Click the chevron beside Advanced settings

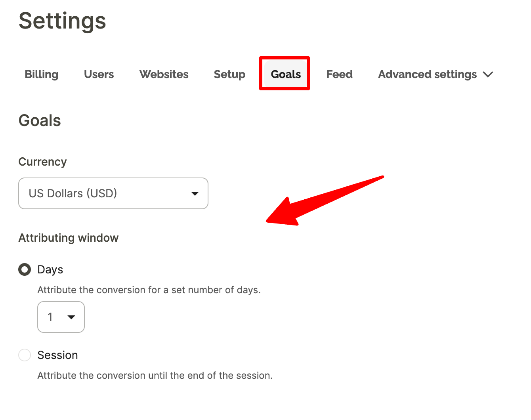pyautogui.click(x=488, y=74)
